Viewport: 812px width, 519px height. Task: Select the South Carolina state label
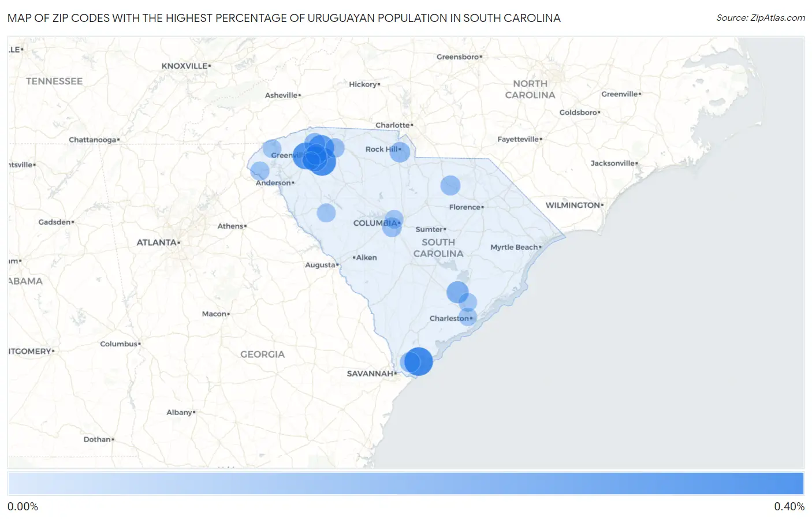coord(438,248)
